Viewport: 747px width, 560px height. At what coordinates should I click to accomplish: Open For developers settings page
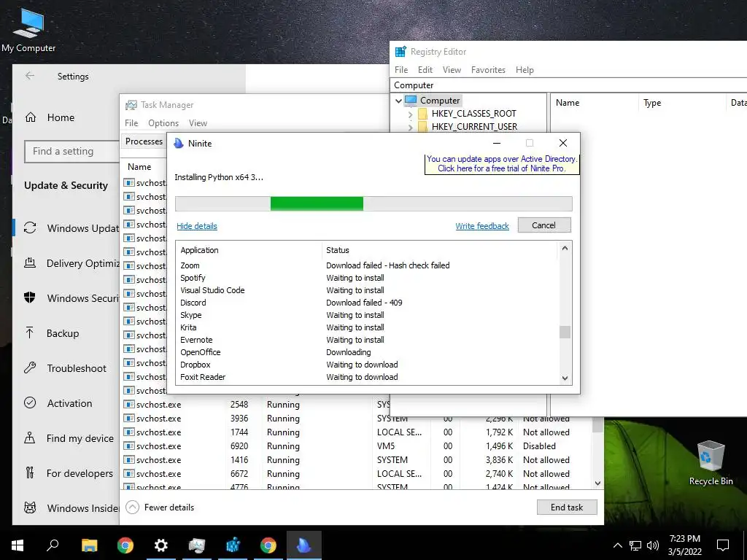[x=69, y=473]
